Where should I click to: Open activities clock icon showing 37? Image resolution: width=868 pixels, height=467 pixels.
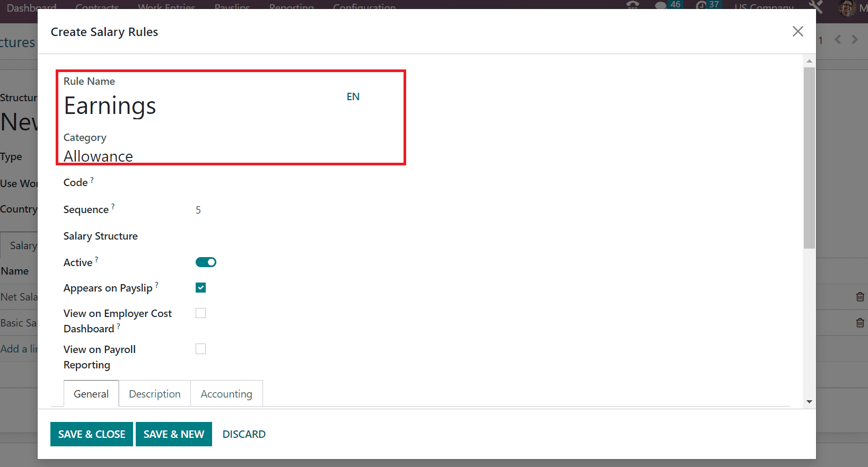click(707, 5)
